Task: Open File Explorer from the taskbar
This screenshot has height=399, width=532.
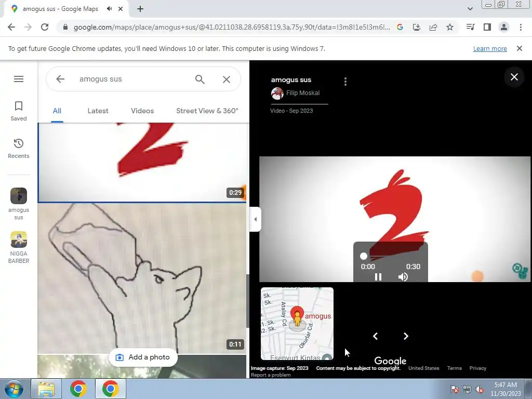Action: [x=46, y=389]
